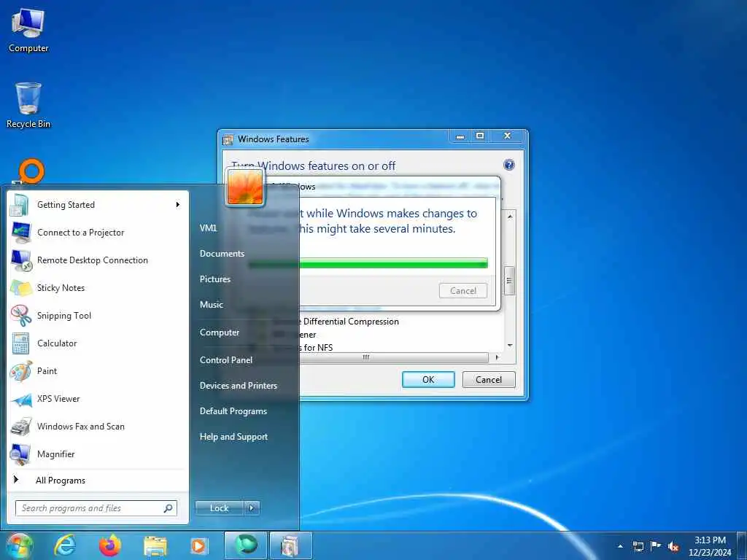The height and width of the screenshot is (560, 747).
Task: Click the Windows Features title bar icon
Action: 228,139
